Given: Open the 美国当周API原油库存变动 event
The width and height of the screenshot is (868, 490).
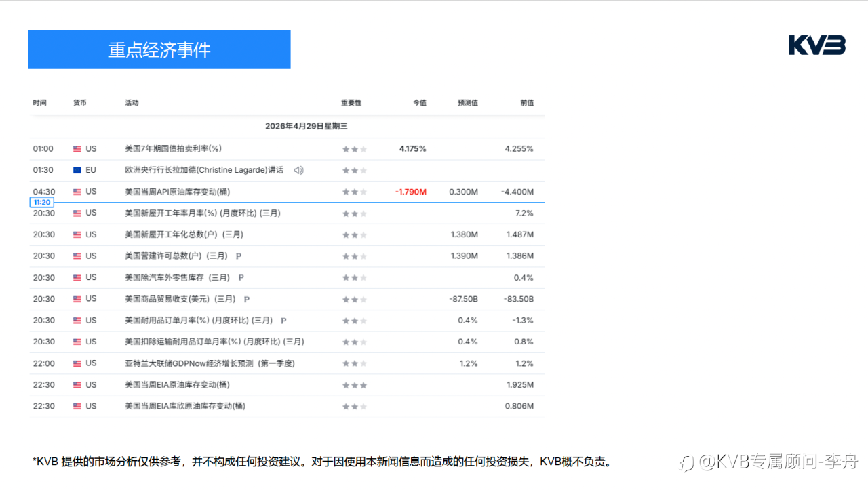Looking at the screenshot, I should point(178,192).
